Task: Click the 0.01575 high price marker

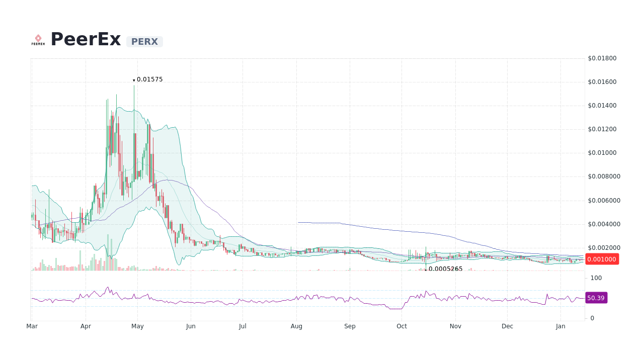Action: [x=149, y=79]
